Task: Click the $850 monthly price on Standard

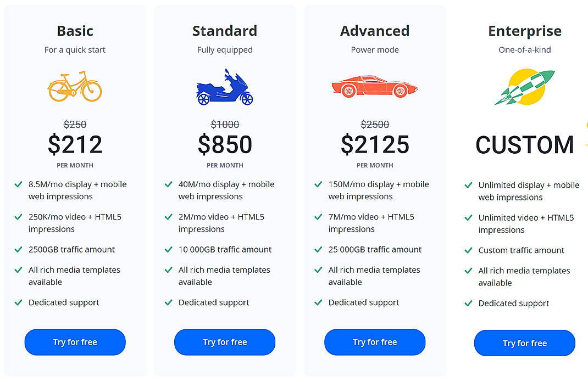Action: (225, 144)
